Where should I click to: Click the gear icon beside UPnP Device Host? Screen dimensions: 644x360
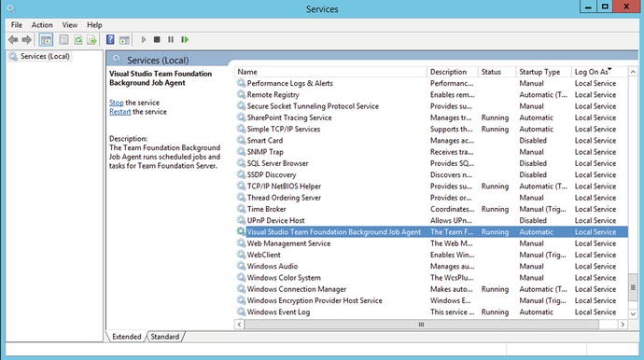(x=241, y=220)
